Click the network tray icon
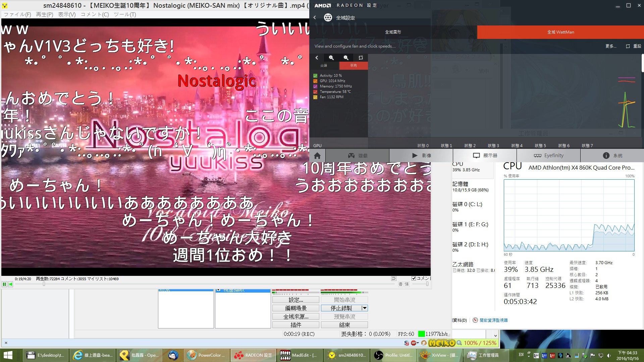The width and height of the screenshot is (644, 362). [601, 355]
